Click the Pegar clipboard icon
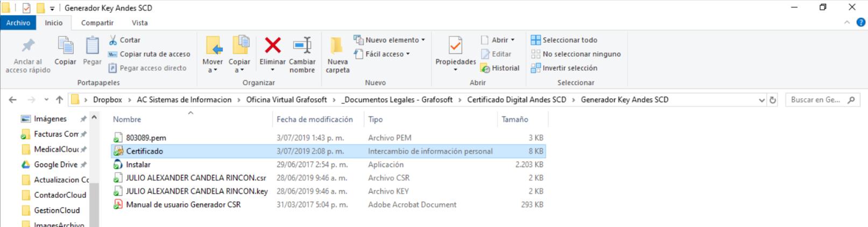The image size is (868, 227). click(x=92, y=46)
